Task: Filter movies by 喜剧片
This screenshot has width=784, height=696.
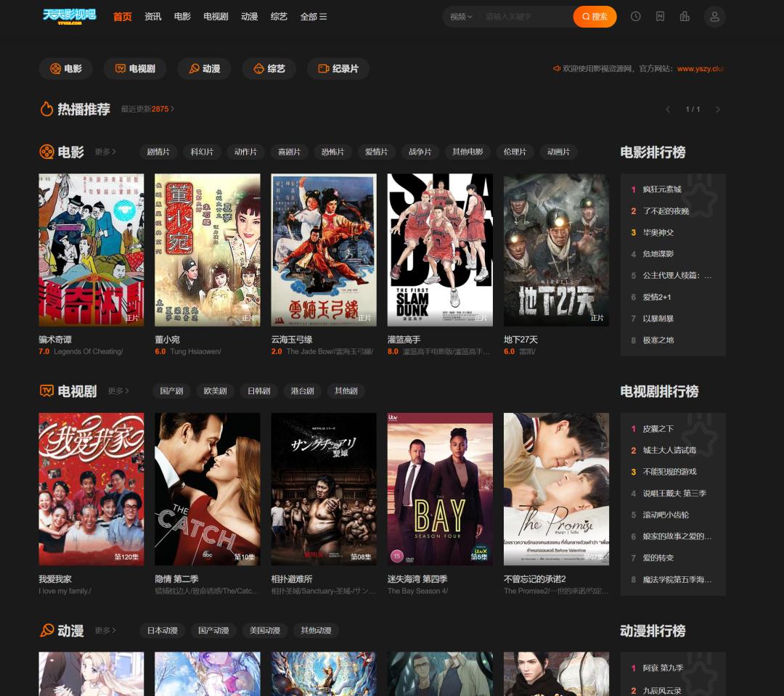Action: [x=289, y=152]
